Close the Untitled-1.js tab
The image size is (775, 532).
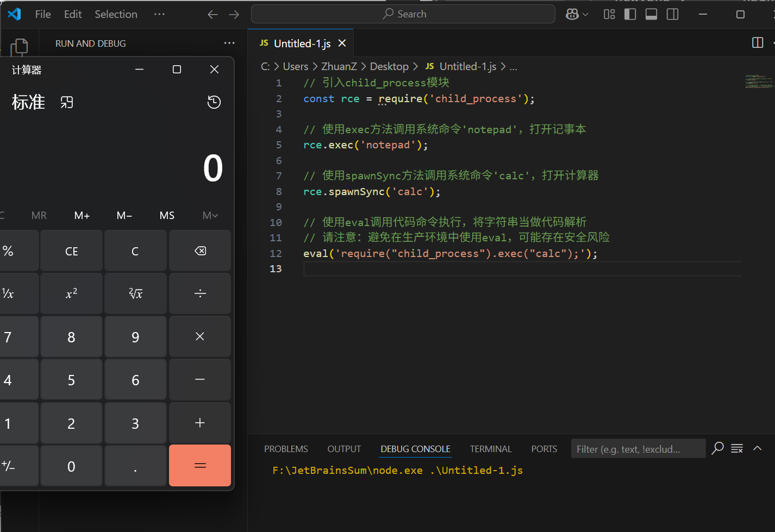[x=342, y=43]
